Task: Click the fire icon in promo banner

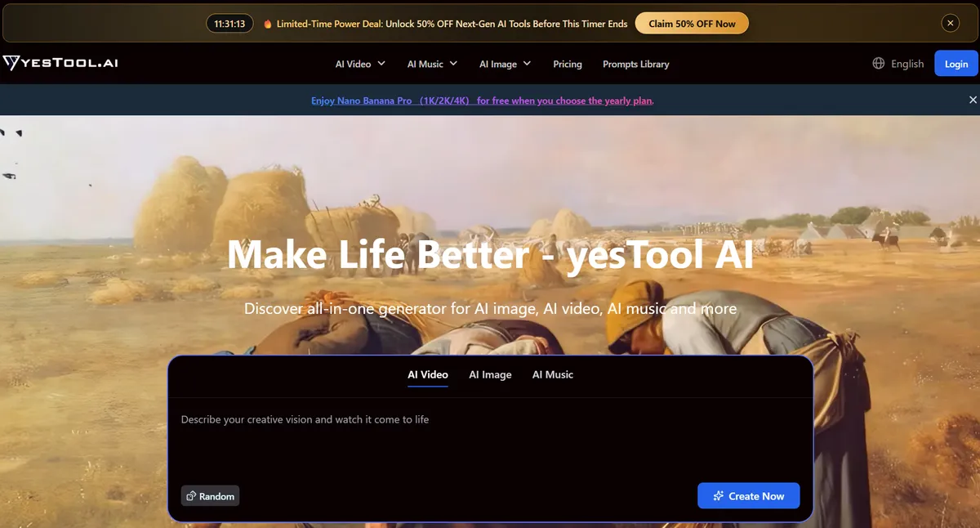Action: click(x=268, y=24)
